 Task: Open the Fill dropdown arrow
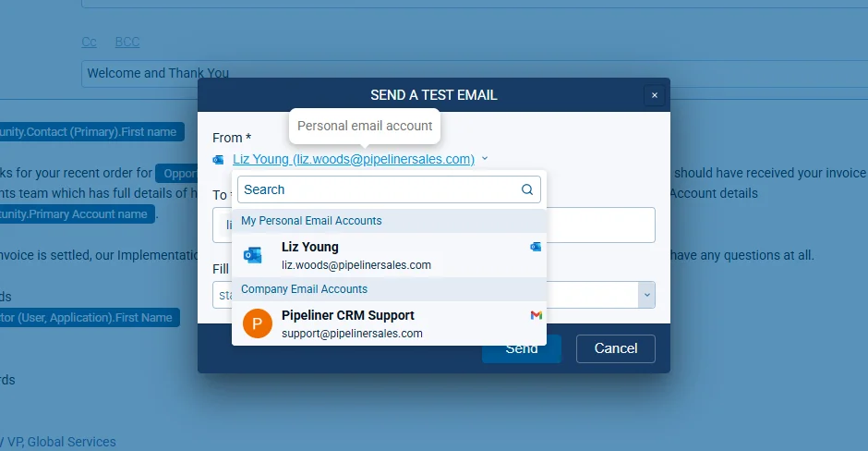click(x=646, y=295)
